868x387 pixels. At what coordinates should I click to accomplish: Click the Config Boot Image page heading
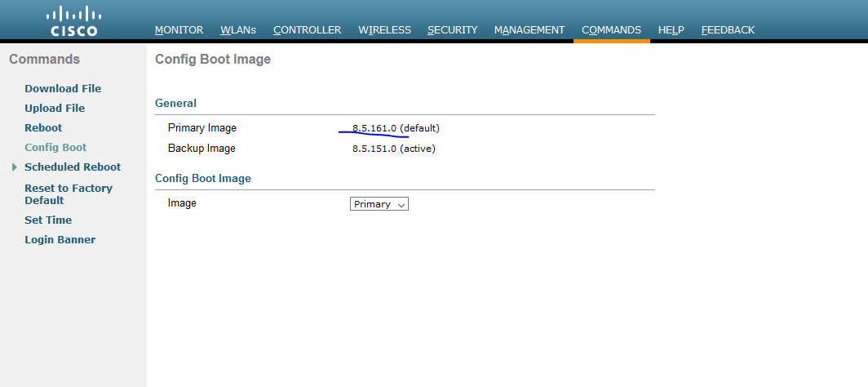coord(213,60)
